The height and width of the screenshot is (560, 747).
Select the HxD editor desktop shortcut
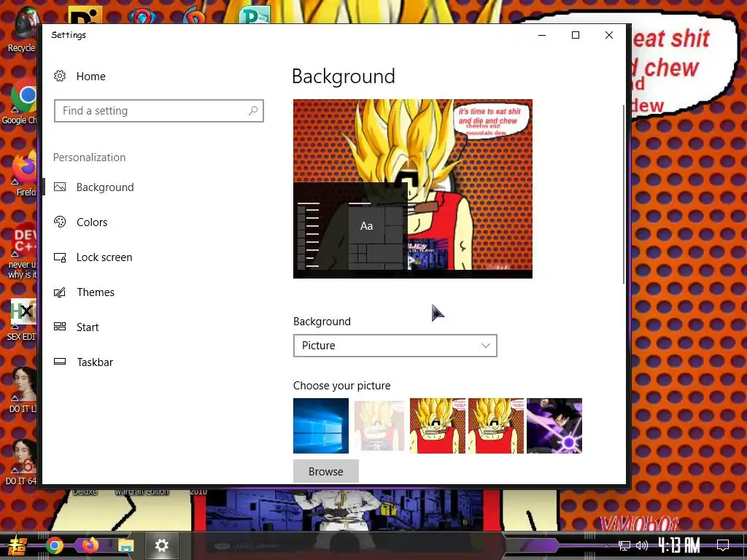point(22,319)
